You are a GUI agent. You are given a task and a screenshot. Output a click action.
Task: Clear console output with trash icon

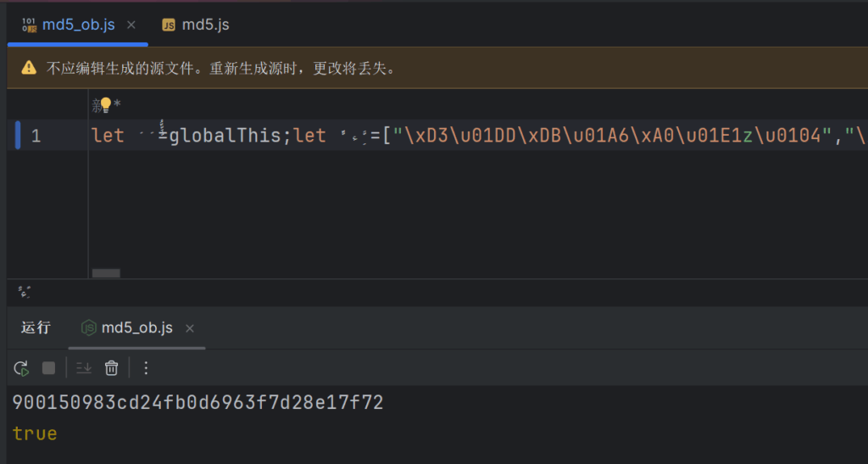pos(111,368)
